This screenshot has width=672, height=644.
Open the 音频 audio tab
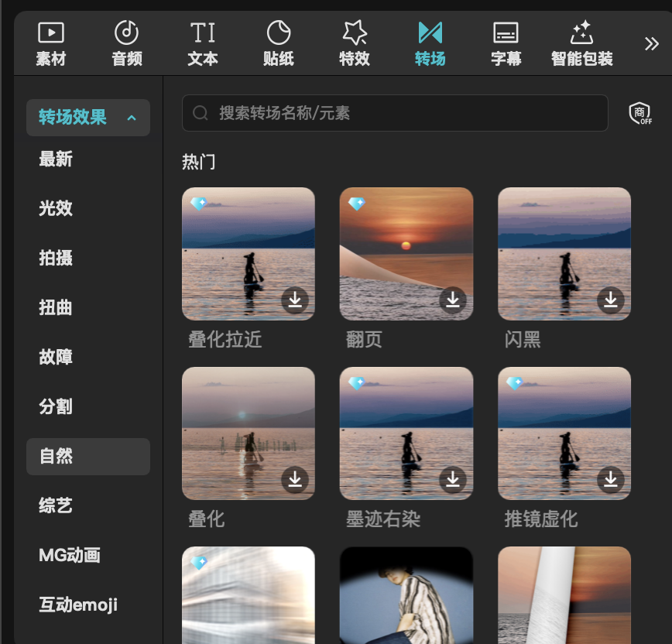[127, 44]
